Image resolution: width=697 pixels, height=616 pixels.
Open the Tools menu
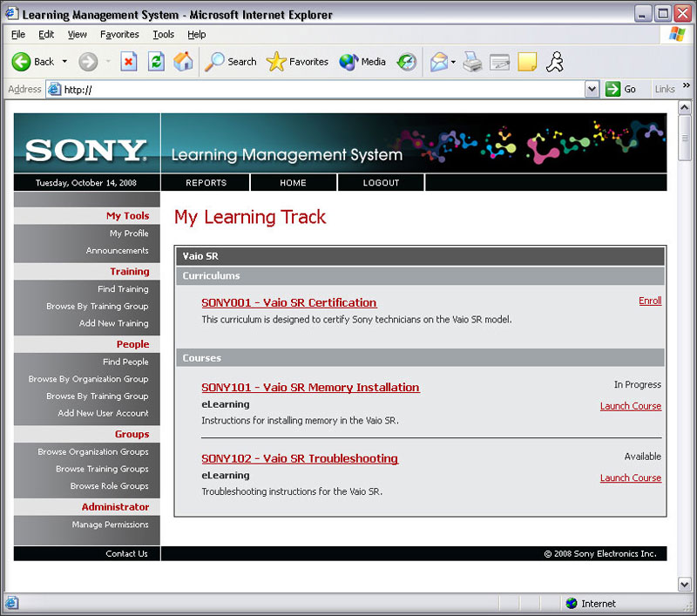point(163,34)
